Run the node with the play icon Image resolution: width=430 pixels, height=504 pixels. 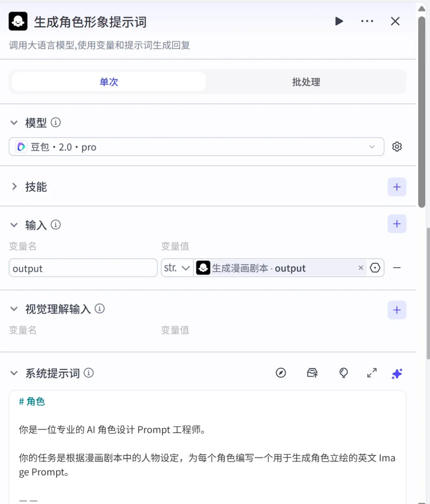pyautogui.click(x=339, y=21)
